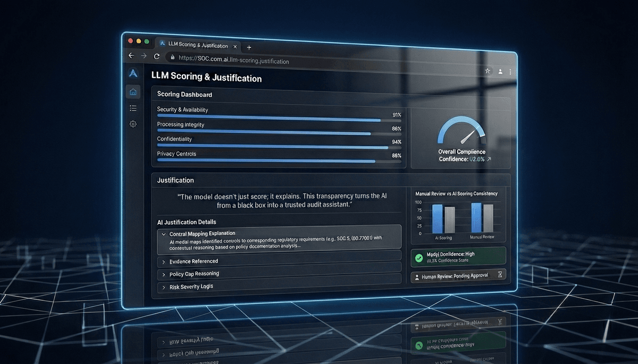Click the green checkmark confidence icon
The height and width of the screenshot is (364, 638).
[x=419, y=258]
